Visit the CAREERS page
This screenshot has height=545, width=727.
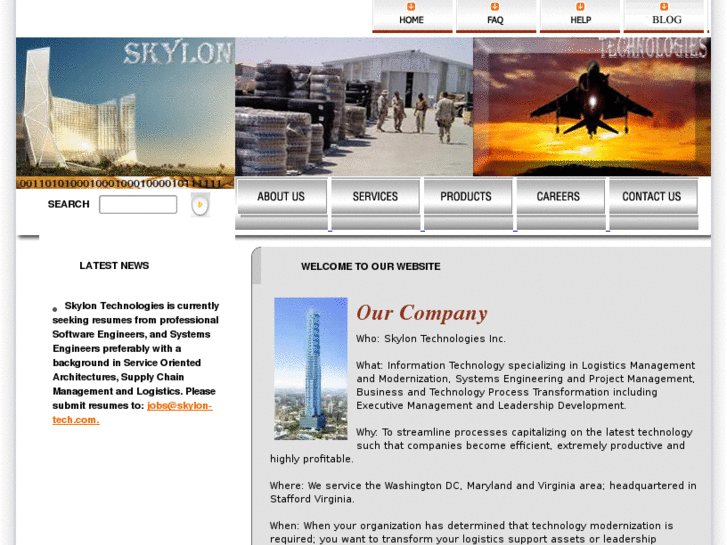pyautogui.click(x=560, y=197)
